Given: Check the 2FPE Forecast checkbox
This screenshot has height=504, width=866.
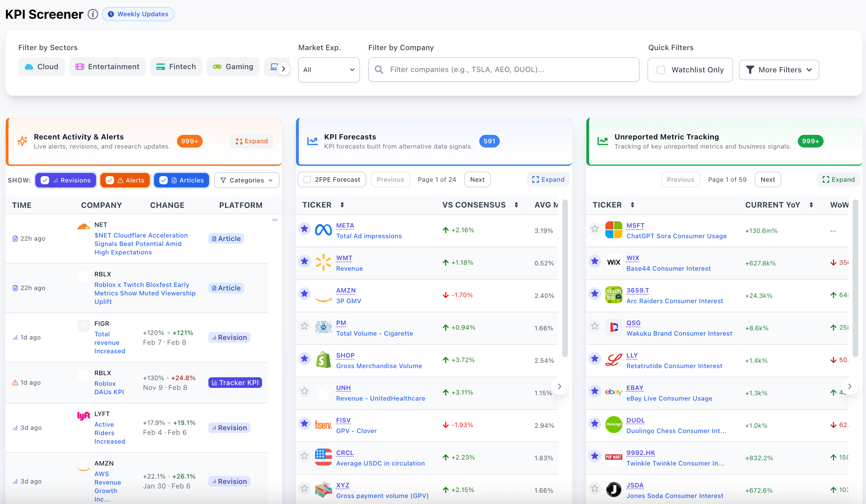Looking at the screenshot, I should [307, 180].
